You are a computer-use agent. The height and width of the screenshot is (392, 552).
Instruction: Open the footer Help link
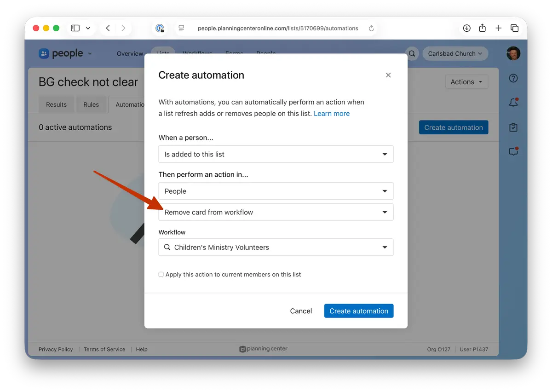142,349
